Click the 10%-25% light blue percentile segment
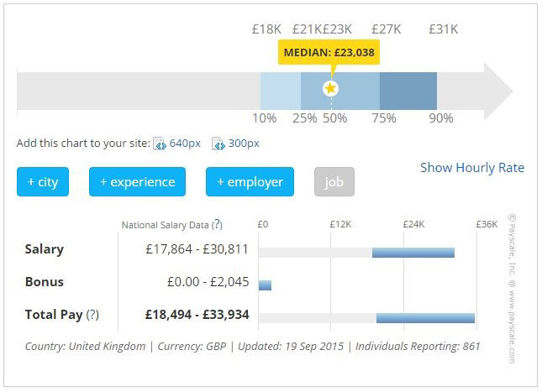This screenshot has width=542, height=392. click(x=281, y=91)
